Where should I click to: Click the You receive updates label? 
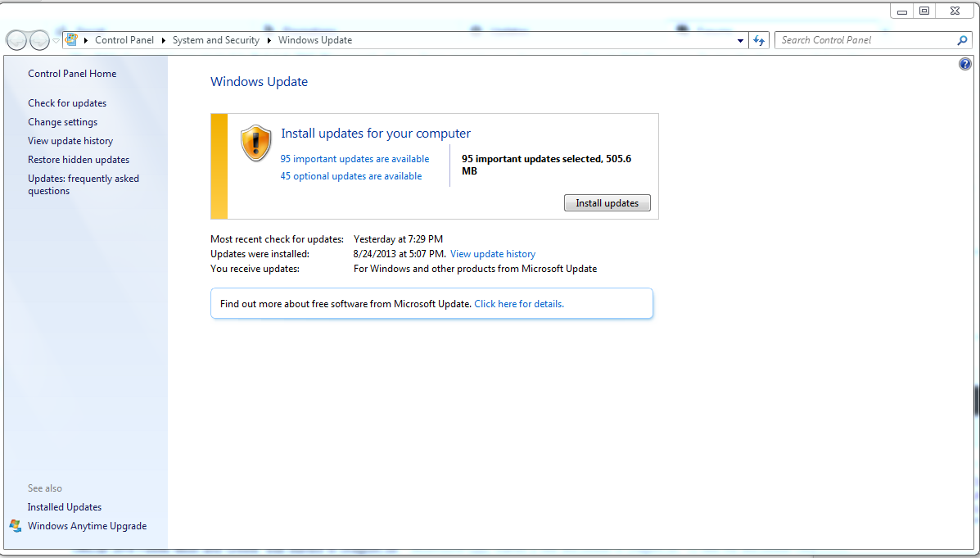coord(255,269)
